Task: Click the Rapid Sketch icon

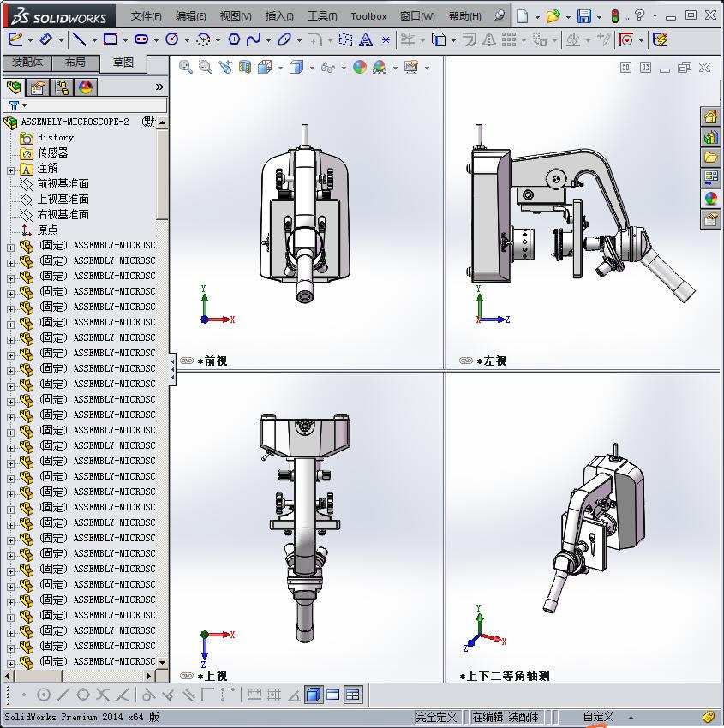Action: point(660,40)
